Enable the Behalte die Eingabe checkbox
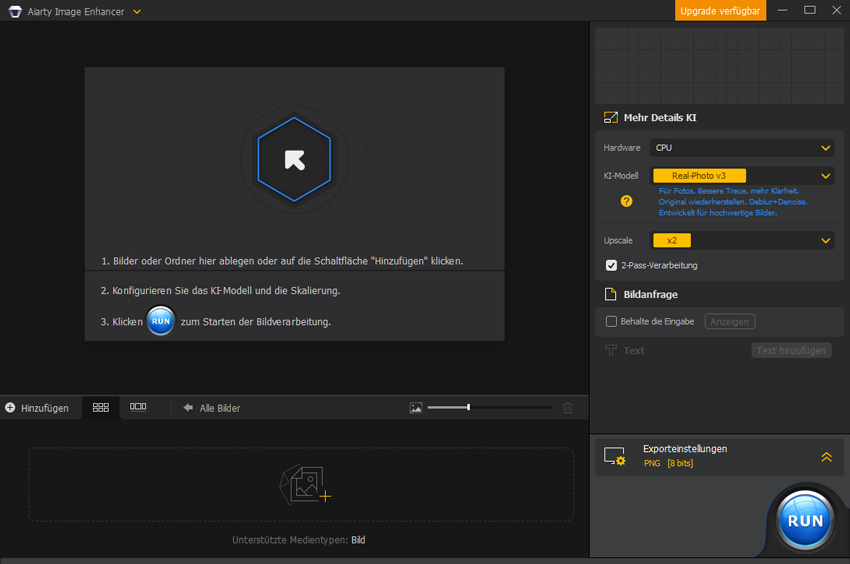Image resolution: width=850 pixels, height=564 pixels. 611,322
